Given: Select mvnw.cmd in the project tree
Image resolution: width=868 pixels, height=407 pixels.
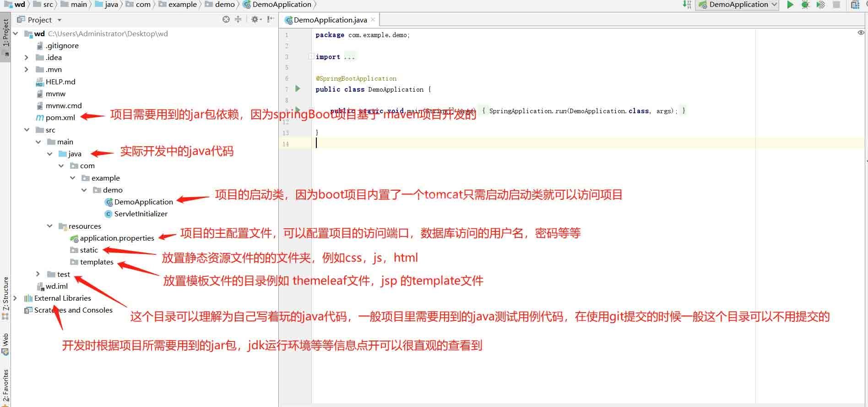Looking at the screenshot, I should pyautogui.click(x=64, y=106).
